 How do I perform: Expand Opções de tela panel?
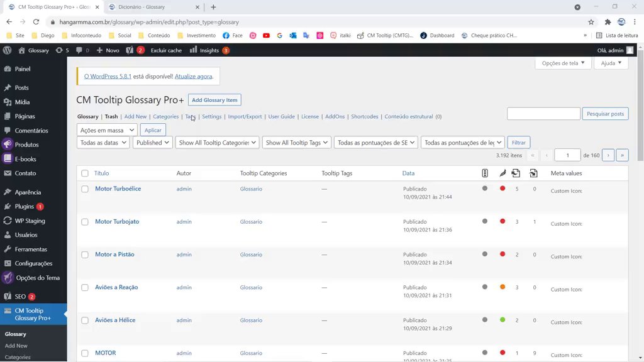563,63
